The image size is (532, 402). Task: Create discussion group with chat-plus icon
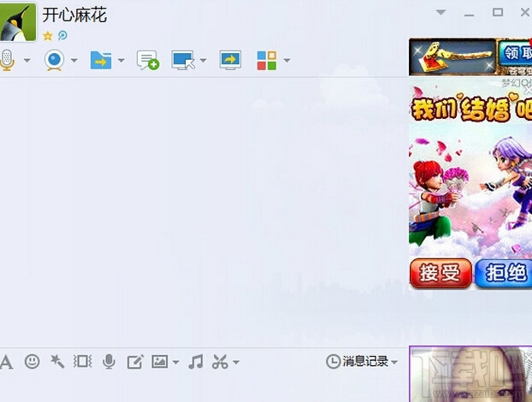[148, 60]
